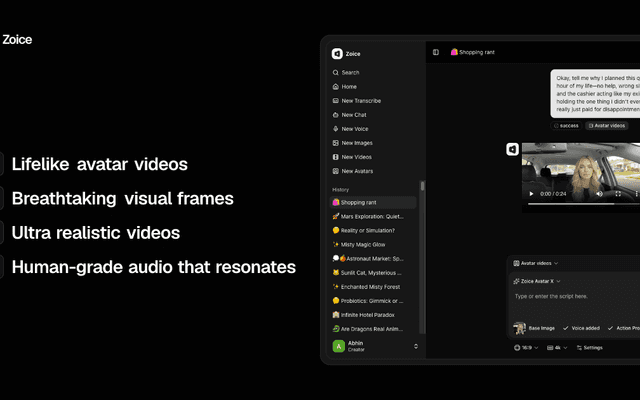Play the avatar video
The width and height of the screenshot is (640, 400).
click(x=531, y=194)
